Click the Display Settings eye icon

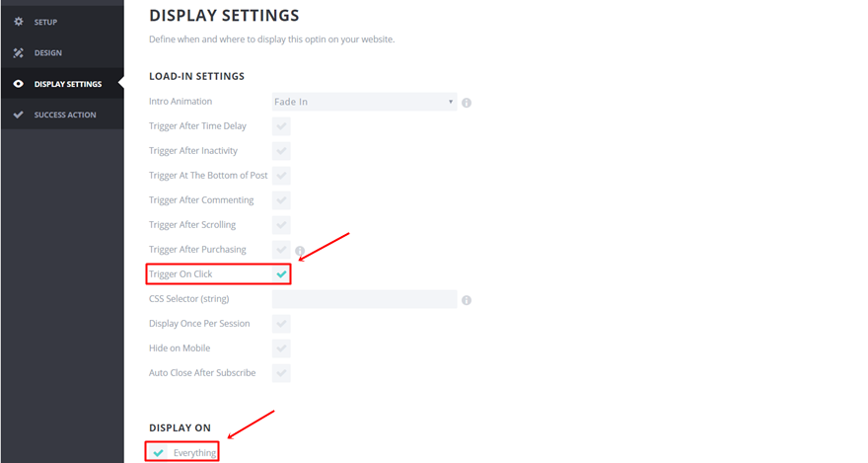(x=19, y=84)
